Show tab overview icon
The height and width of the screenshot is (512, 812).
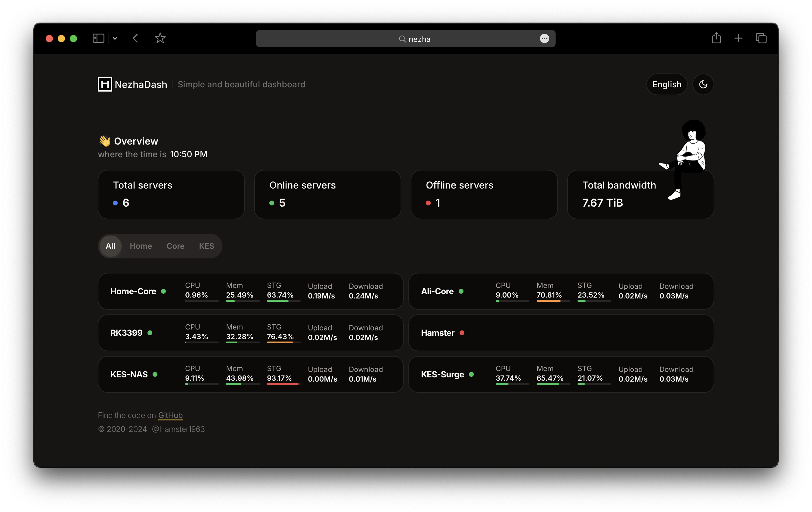pyautogui.click(x=761, y=38)
